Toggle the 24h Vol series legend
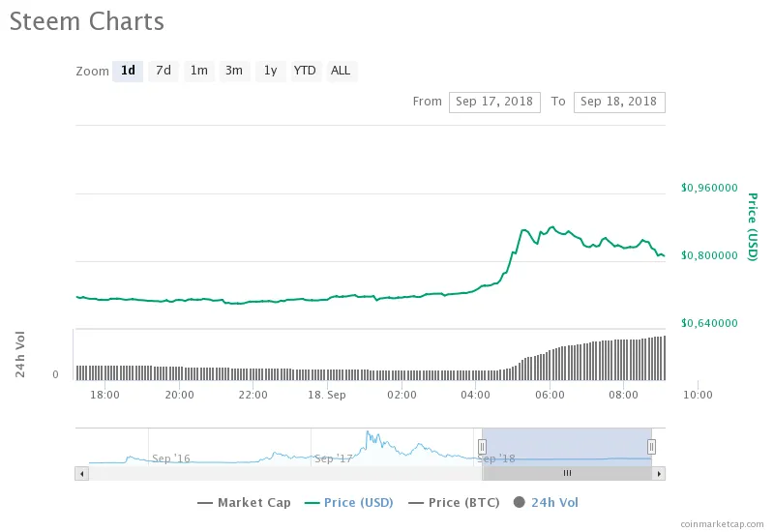Image resolution: width=774 pixels, height=532 pixels. (546, 503)
